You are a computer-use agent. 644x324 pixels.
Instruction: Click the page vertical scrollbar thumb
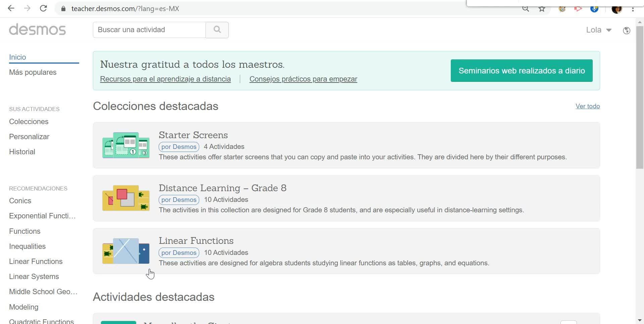[x=640, y=97]
